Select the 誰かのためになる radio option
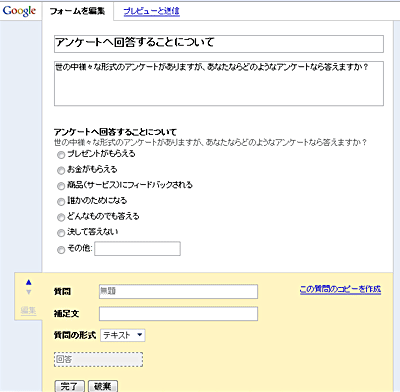This screenshot has height=392, width=400. click(61, 202)
